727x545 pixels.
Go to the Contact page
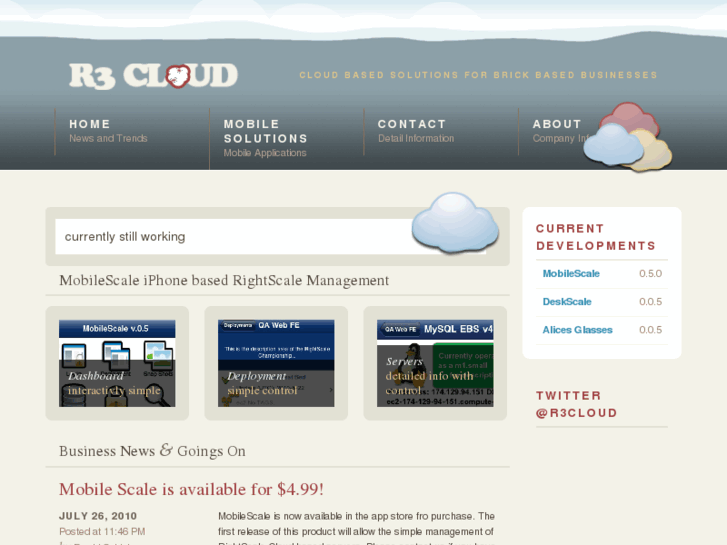click(412, 124)
